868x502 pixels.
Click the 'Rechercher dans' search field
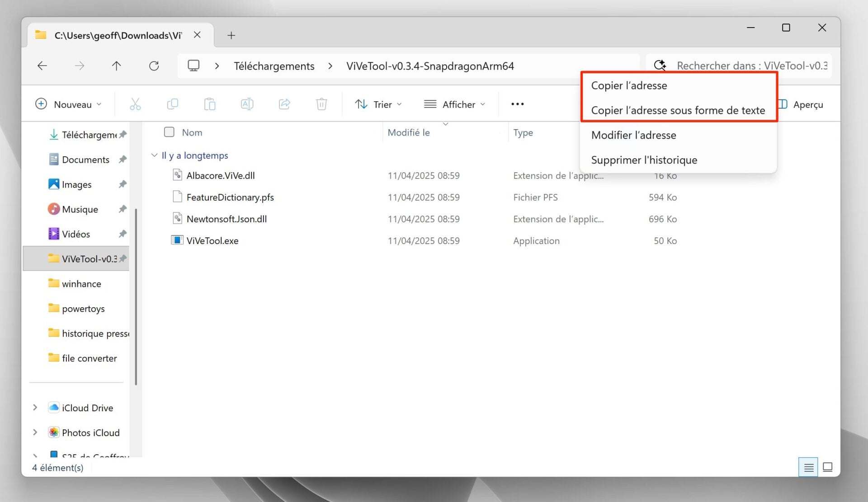(746, 66)
